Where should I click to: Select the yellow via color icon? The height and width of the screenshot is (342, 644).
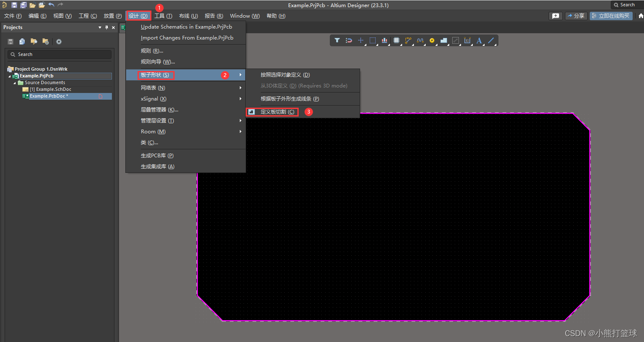pyautogui.click(x=432, y=40)
